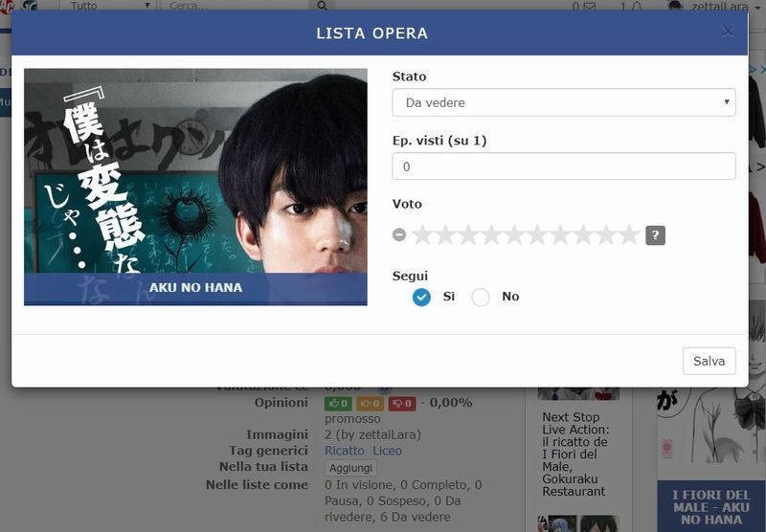766x532 pixels.
Task: Open the Tutto search category dropdown
Action: point(109,6)
